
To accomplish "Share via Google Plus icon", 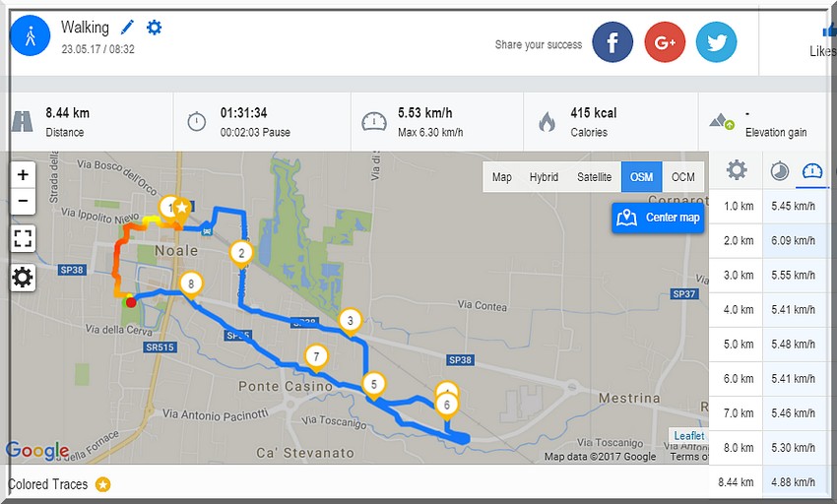I will (665, 42).
